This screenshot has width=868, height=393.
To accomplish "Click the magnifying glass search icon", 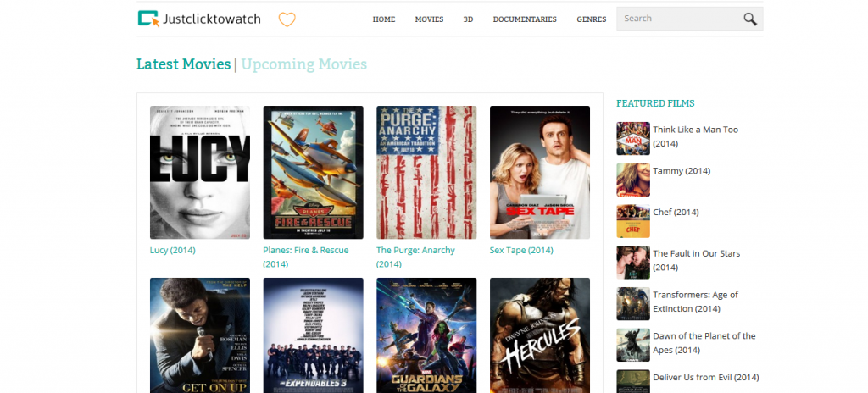I will tap(750, 19).
